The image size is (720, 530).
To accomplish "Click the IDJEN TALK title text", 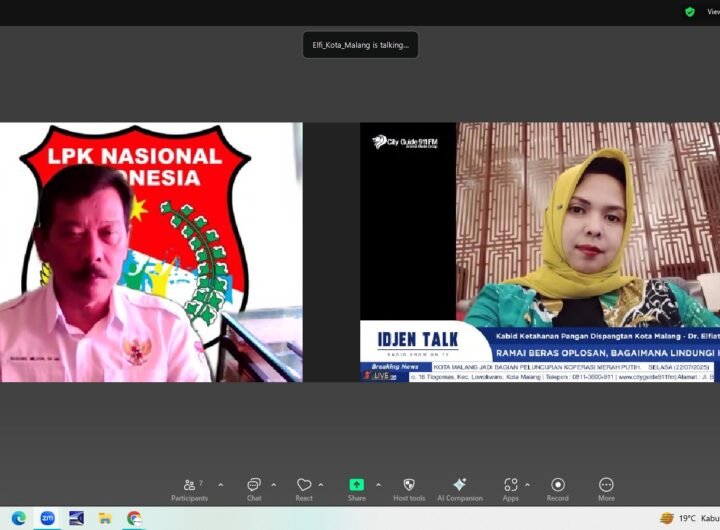I will [417, 340].
